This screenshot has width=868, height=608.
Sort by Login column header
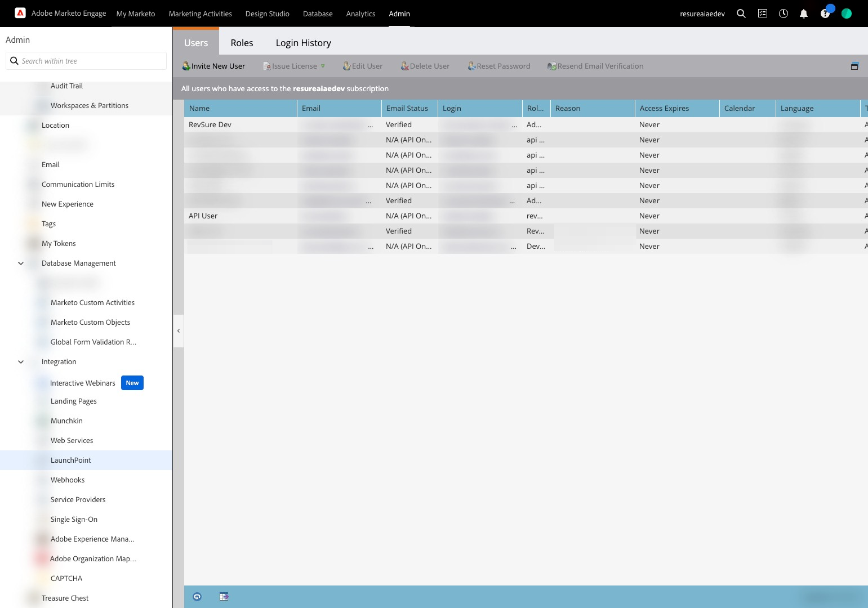coord(480,108)
